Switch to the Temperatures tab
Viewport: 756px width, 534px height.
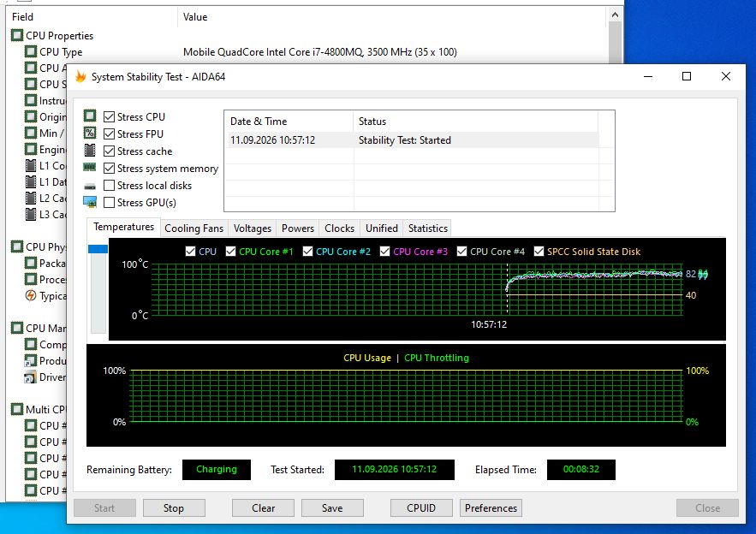pyautogui.click(x=123, y=227)
